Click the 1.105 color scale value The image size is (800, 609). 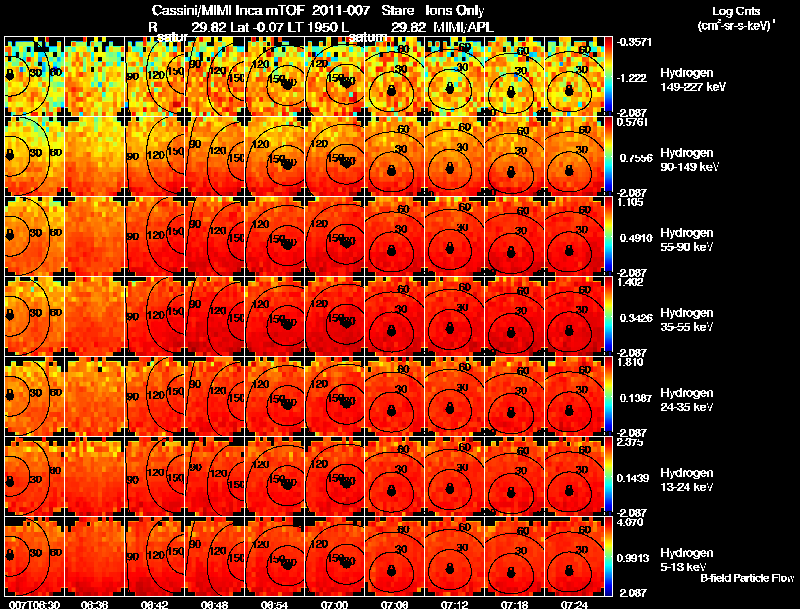tap(630, 202)
